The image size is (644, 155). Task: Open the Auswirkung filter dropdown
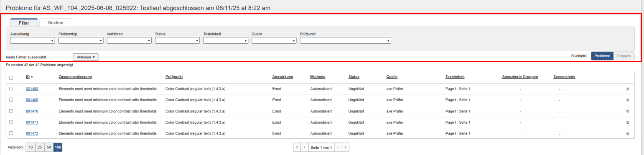click(33, 40)
